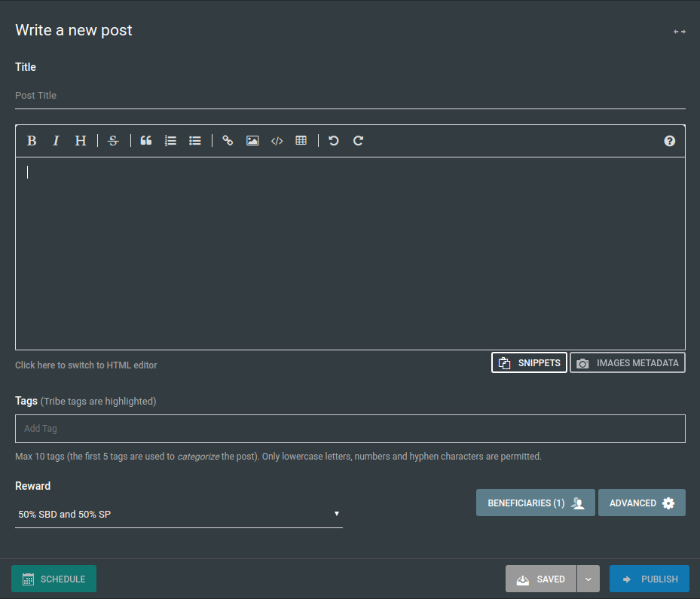Toggle the editor width with the arrows icon
This screenshot has height=599, width=700.
(x=680, y=32)
